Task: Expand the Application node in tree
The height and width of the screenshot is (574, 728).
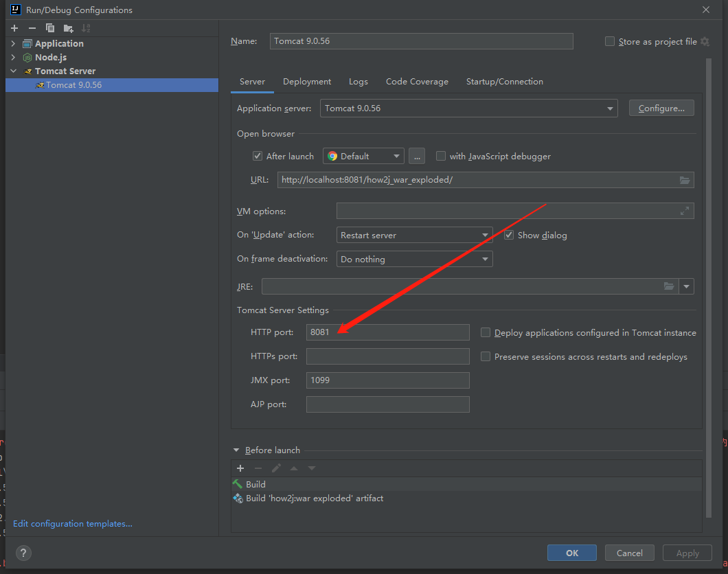Action: (13, 43)
